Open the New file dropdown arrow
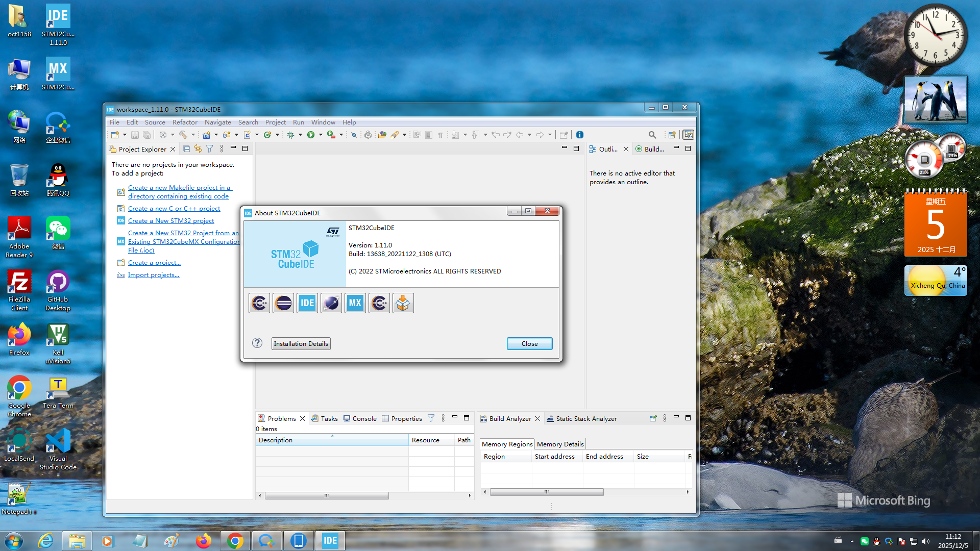 (125, 135)
